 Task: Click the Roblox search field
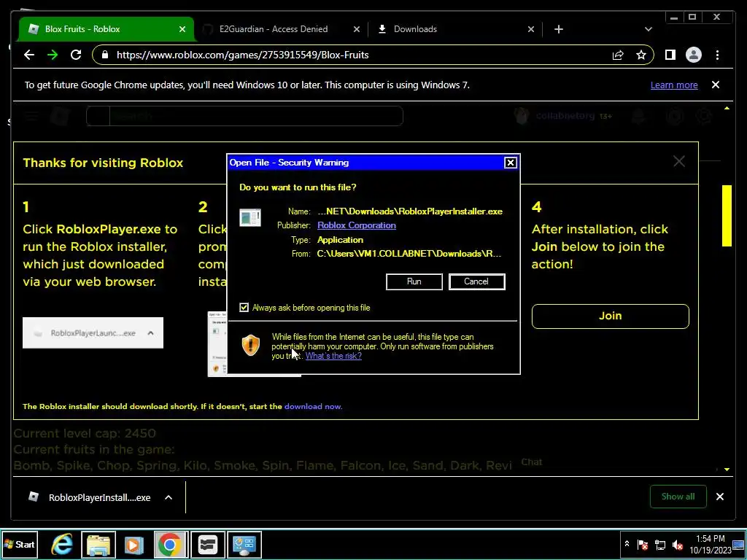click(x=244, y=116)
